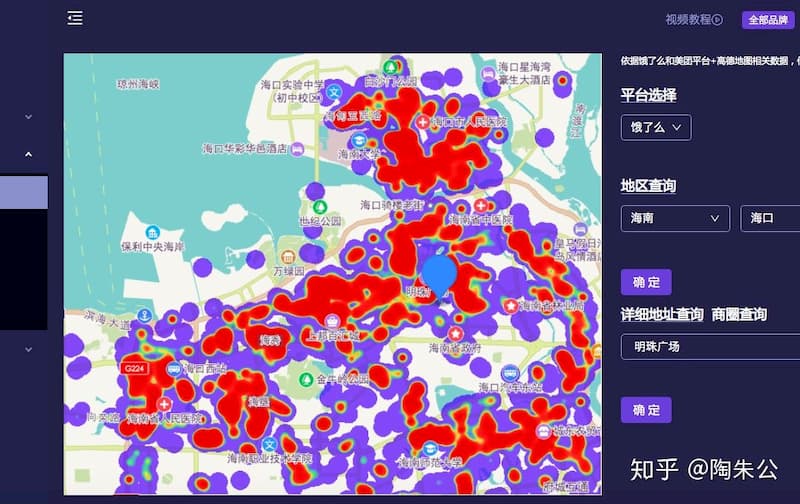Open the 海南 province dropdown
The height and width of the screenshot is (504, 800).
[x=675, y=218]
